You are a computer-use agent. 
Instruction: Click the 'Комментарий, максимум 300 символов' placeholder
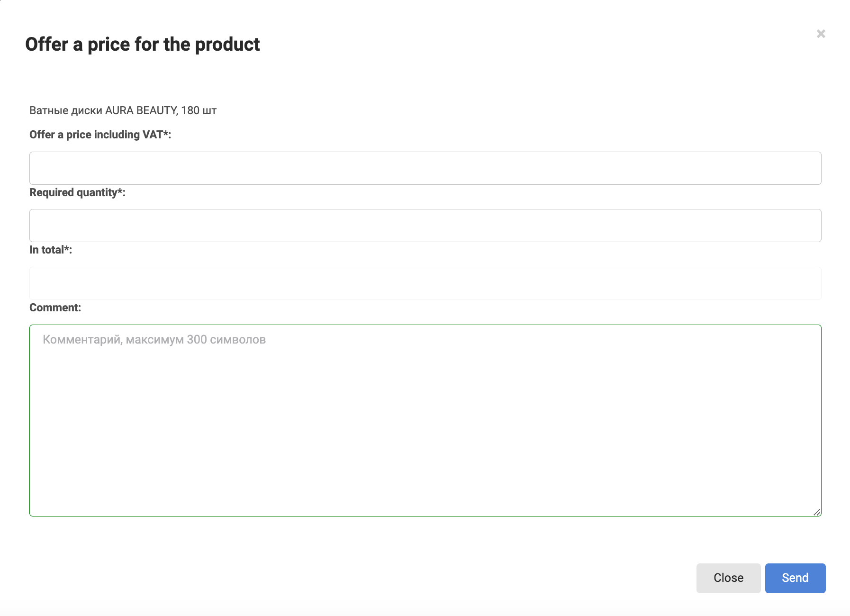[x=154, y=340]
